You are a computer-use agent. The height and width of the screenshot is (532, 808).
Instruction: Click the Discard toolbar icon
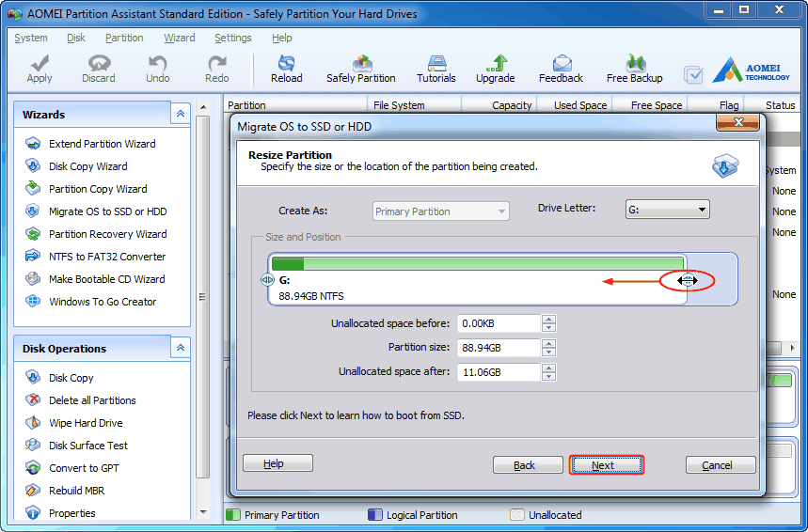[x=99, y=63]
